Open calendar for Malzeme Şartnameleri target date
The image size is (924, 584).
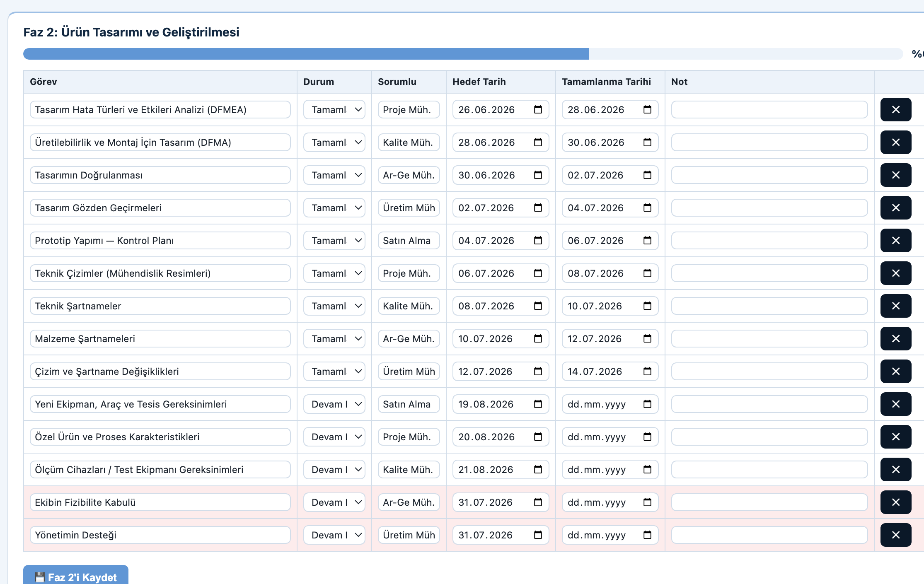[x=538, y=339]
